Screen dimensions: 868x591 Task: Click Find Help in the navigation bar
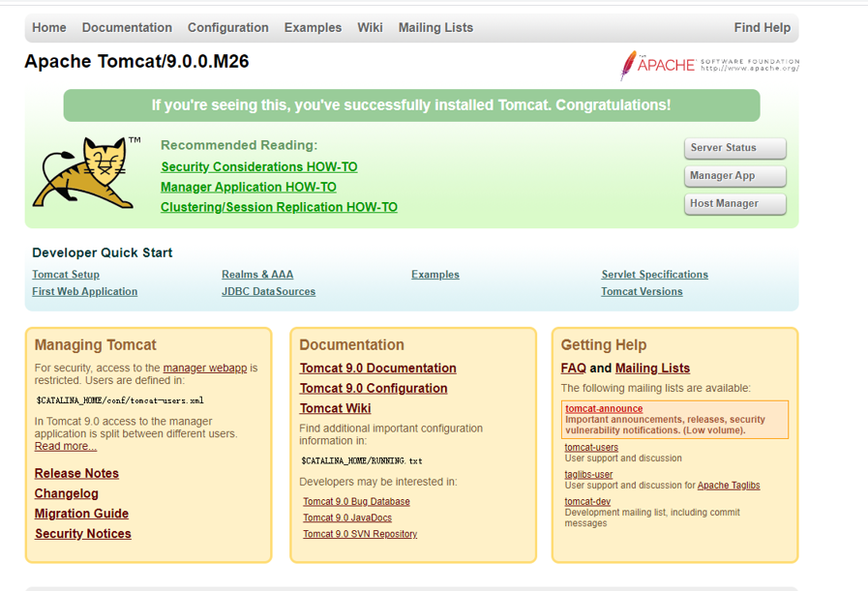tap(763, 28)
